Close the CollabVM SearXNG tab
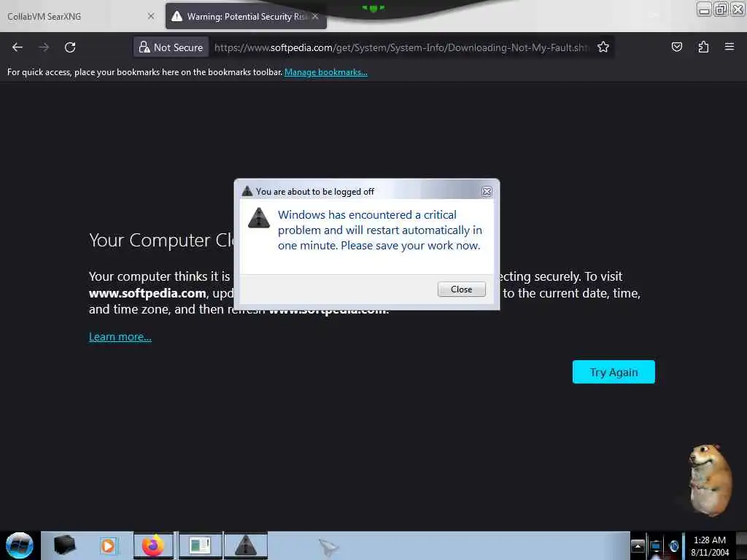This screenshot has height=560, width=747. tap(150, 16)
